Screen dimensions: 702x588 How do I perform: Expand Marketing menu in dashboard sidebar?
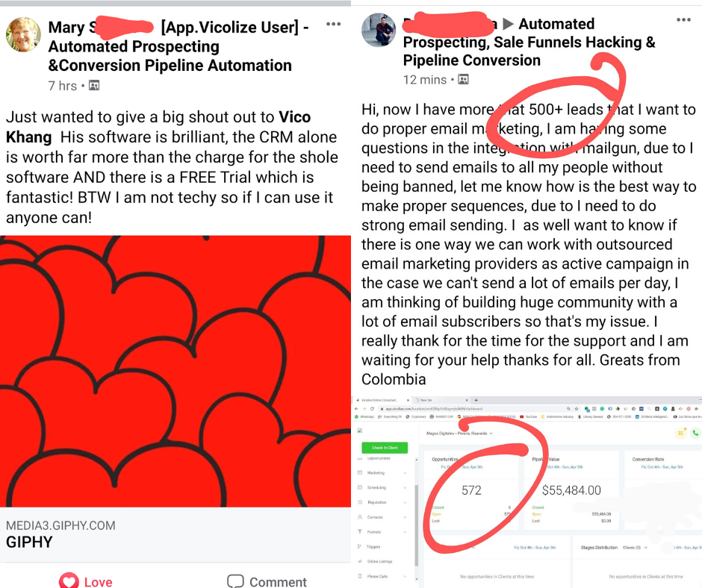click(383, 473)
